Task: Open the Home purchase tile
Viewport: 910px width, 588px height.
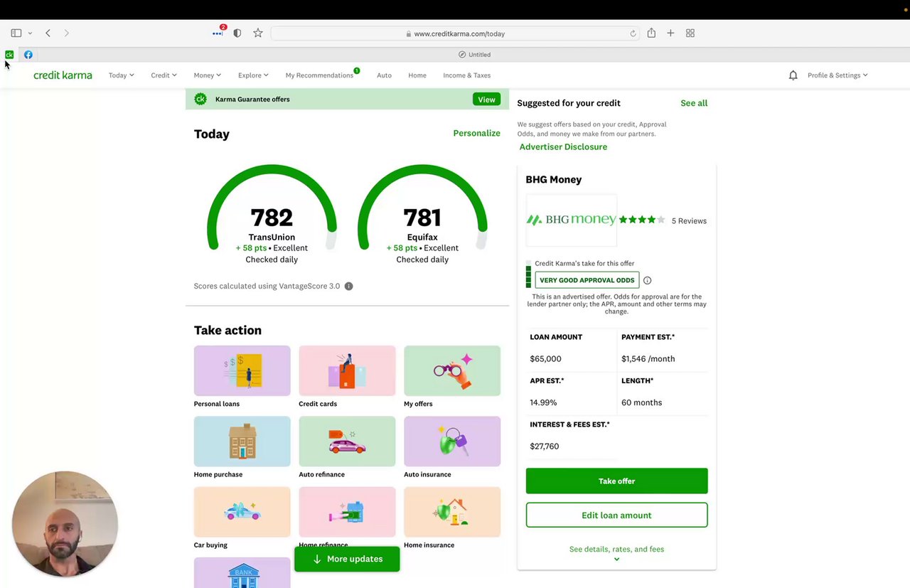Action: tap(242, 447)
